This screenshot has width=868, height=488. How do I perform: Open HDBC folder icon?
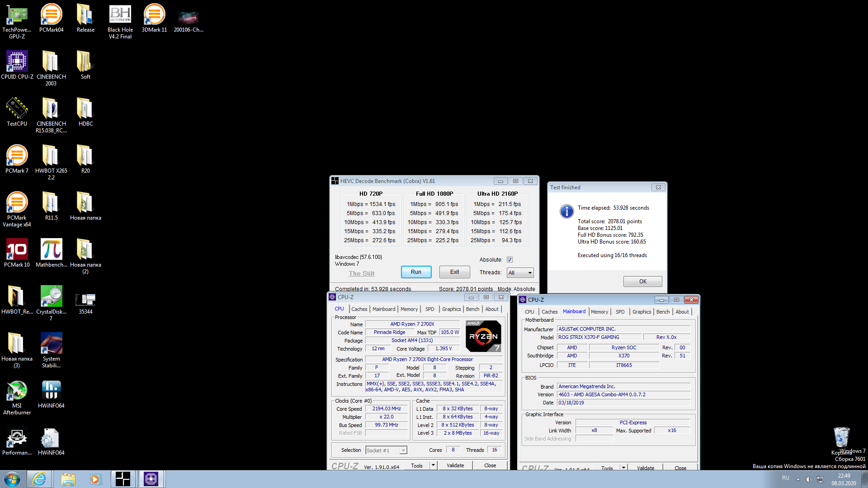coord(85,112)
